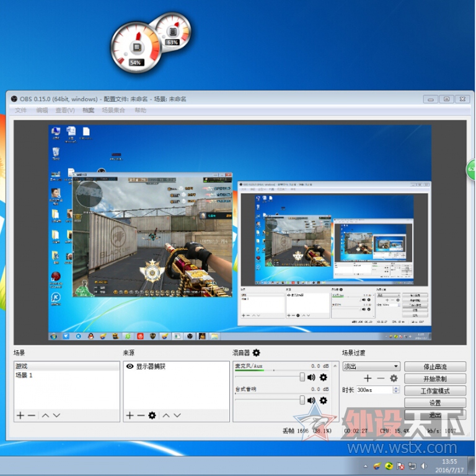Viewport: 476px width, 476px height.
Task: Remove the selected scene with minus icon
Action: coord(32,415)
